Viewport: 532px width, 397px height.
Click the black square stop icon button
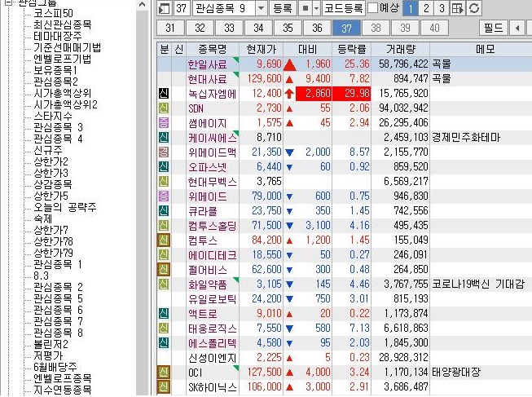306,8
